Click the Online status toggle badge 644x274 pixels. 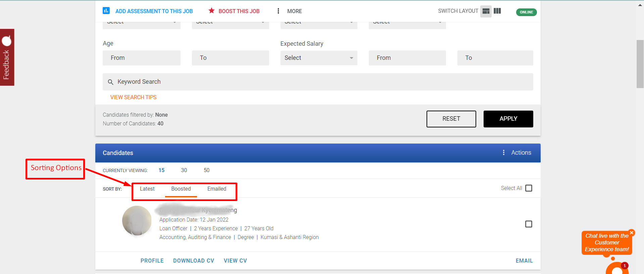pos(526,12)
